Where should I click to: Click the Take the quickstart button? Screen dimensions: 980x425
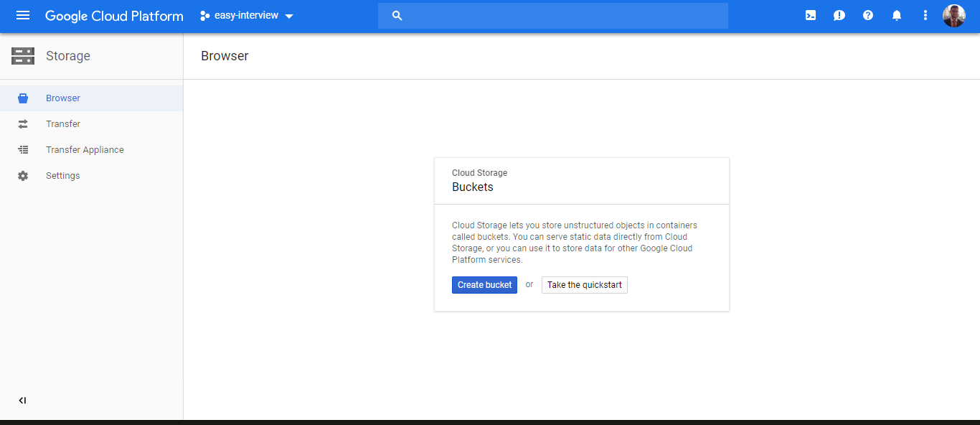tap(585, 285)
